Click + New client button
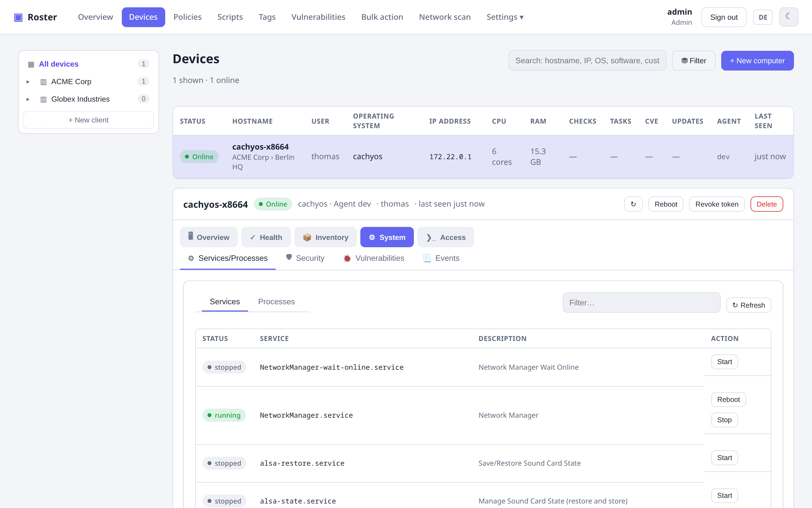This screenshot has width=812, height=508. 89,120
